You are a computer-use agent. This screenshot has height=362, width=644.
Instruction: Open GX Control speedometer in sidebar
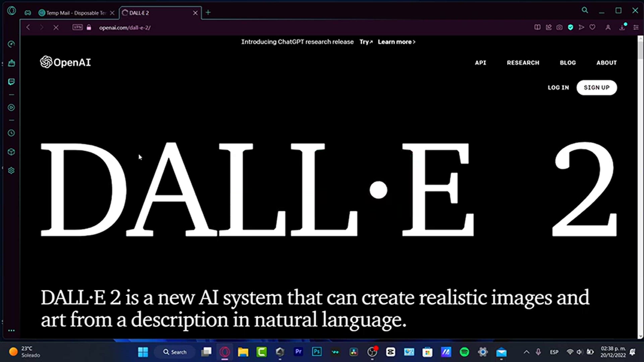coord(11,44)
